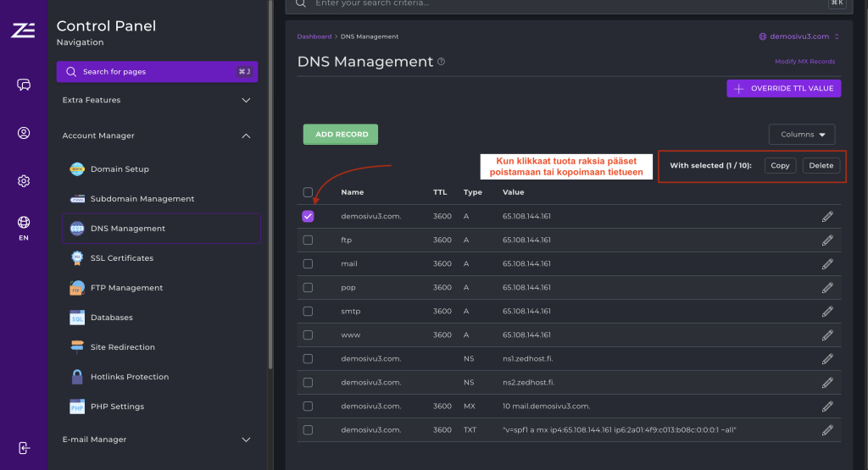Go to Subdomain Management page

[142, 199]
